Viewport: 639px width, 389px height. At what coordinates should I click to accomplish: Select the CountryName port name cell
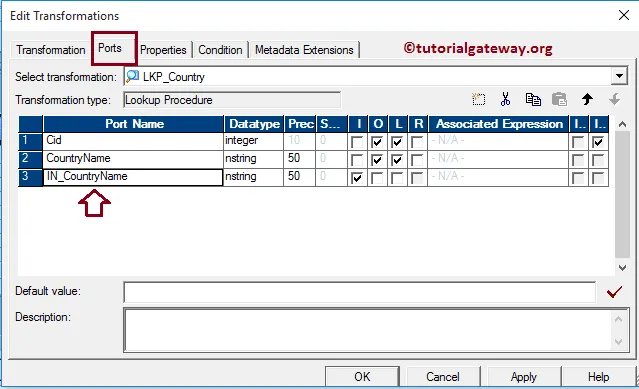coord(133,158)
